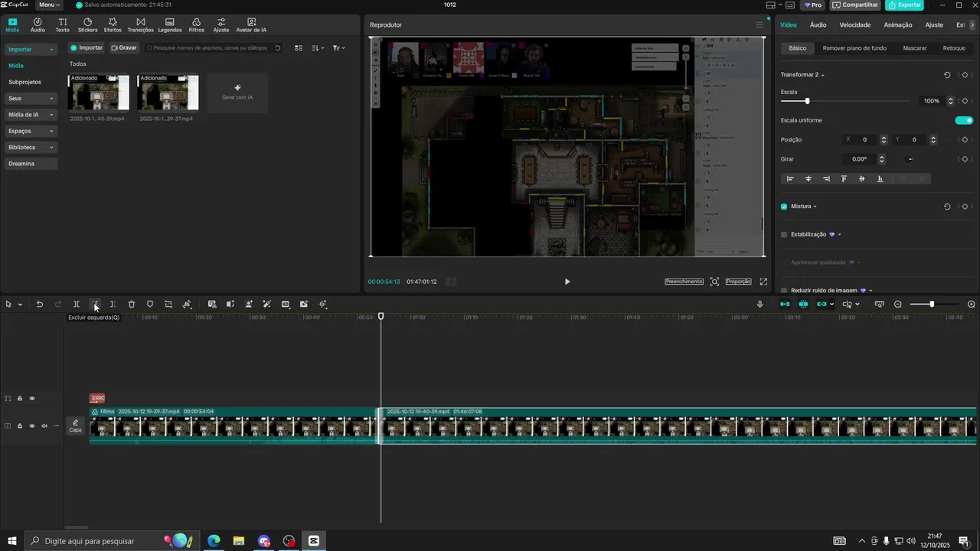
Task: Open the Transições tab
Action: [x=140, y=25]
